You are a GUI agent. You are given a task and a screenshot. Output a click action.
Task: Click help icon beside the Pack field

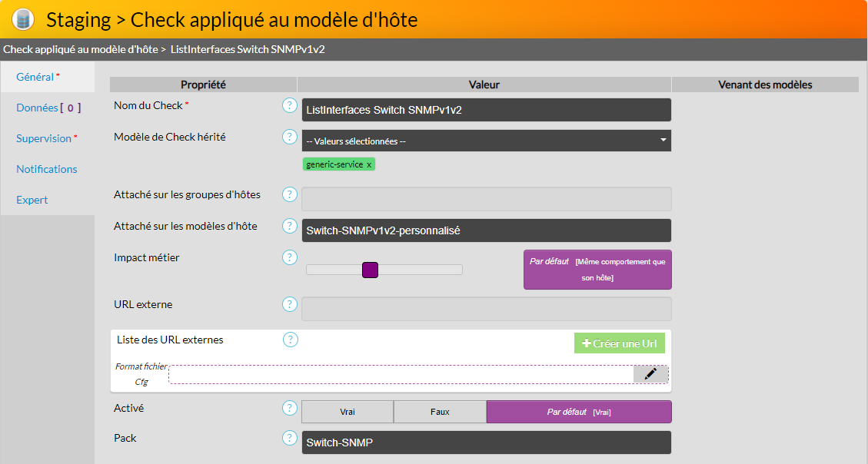pyautogui.click(x=290, y=438)
